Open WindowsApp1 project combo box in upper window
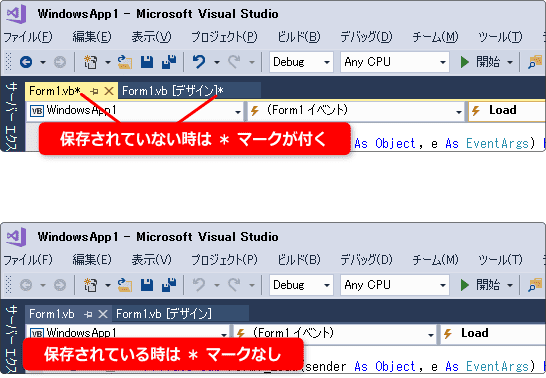Screen dimensions: 546x378 coord(135,111)
